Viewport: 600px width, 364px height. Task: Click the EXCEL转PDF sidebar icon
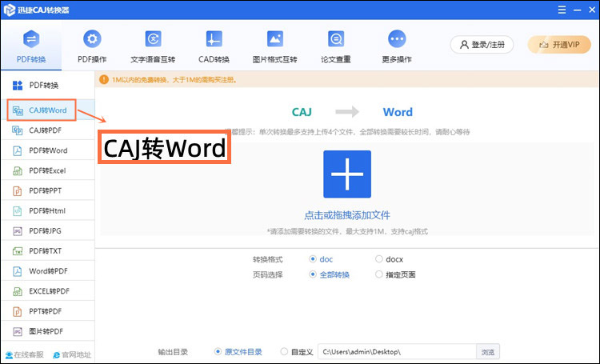18,291
